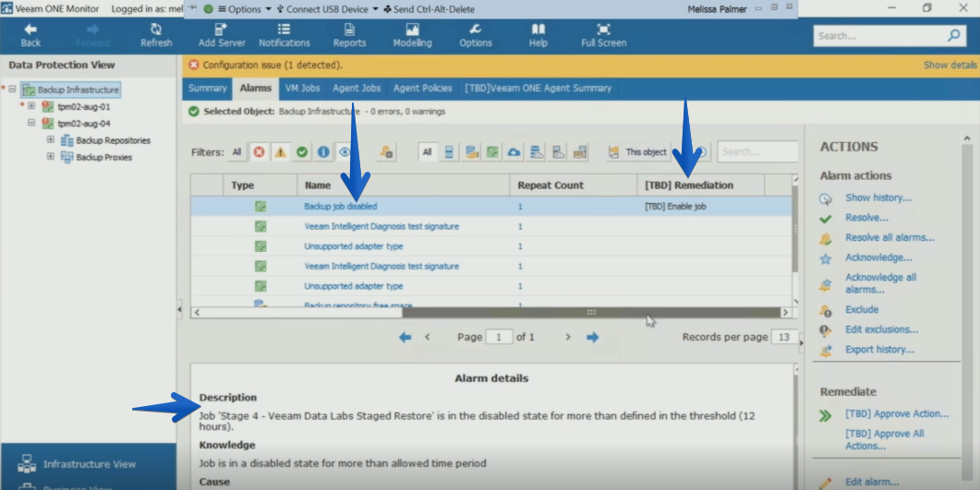Collapse the Backup Infrastructure tree node
Screen dimensions: 980x490
click(x=12, y=90)
